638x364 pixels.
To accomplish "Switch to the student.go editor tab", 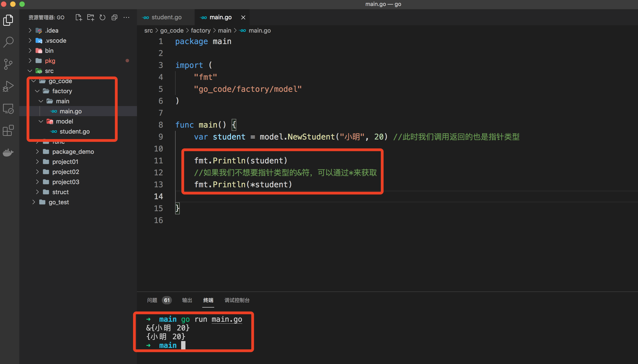I will [166, 17].
